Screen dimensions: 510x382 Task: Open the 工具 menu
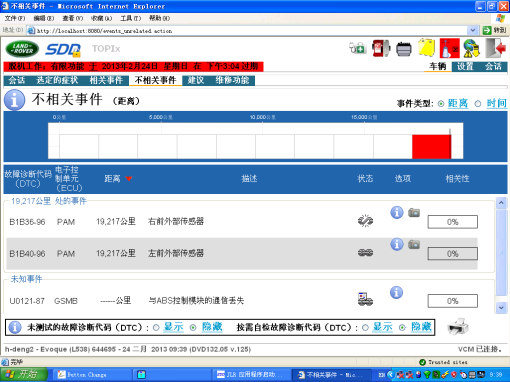[x=131, y=18]
